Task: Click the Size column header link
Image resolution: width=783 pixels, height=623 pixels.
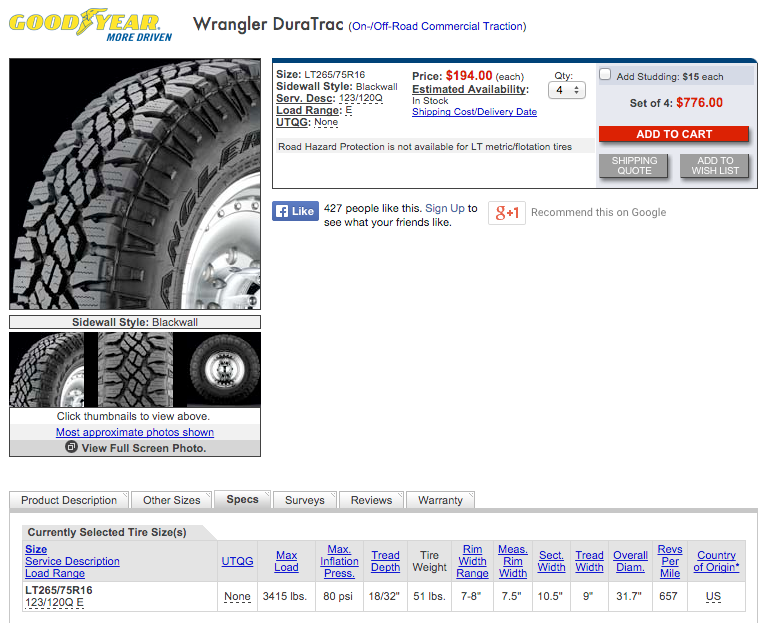Action: click(x=36, y=549)
